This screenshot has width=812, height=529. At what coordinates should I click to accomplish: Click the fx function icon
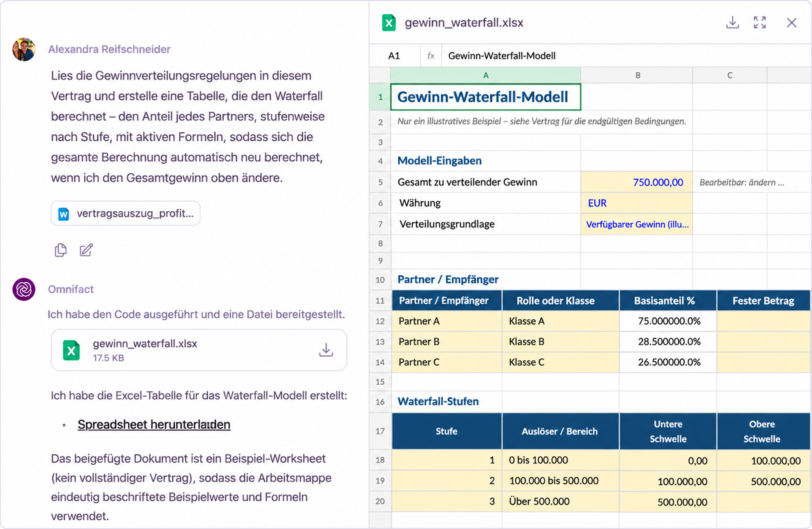pos(431,56)
